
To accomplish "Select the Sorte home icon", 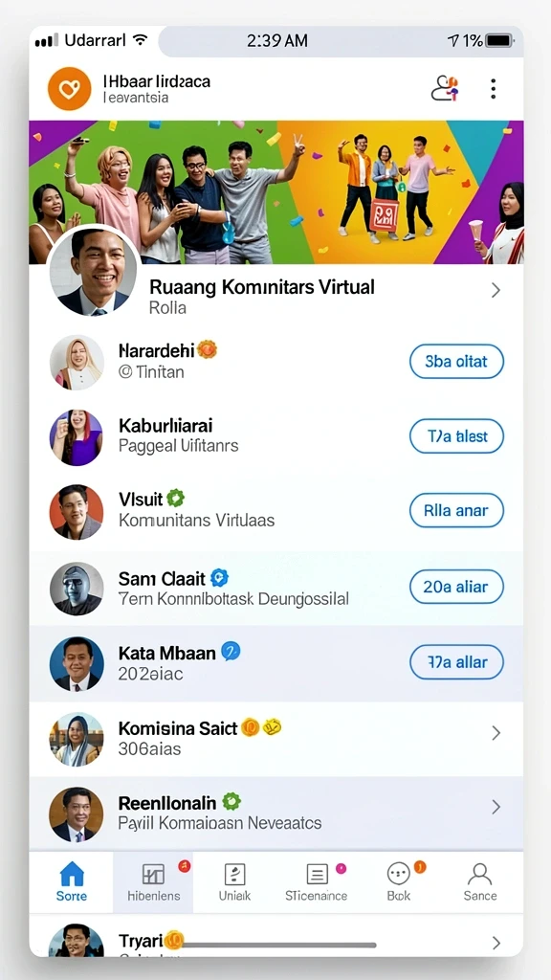I will [x=72, y=874].
